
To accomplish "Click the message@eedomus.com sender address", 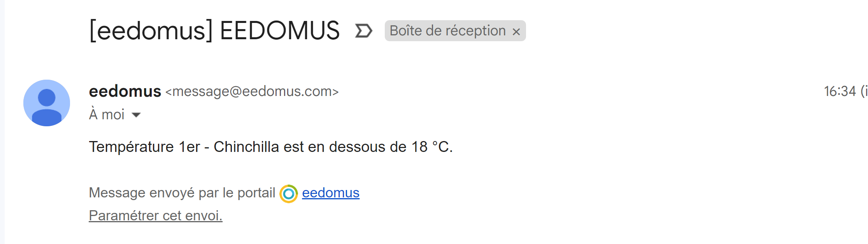I will 252,91.
